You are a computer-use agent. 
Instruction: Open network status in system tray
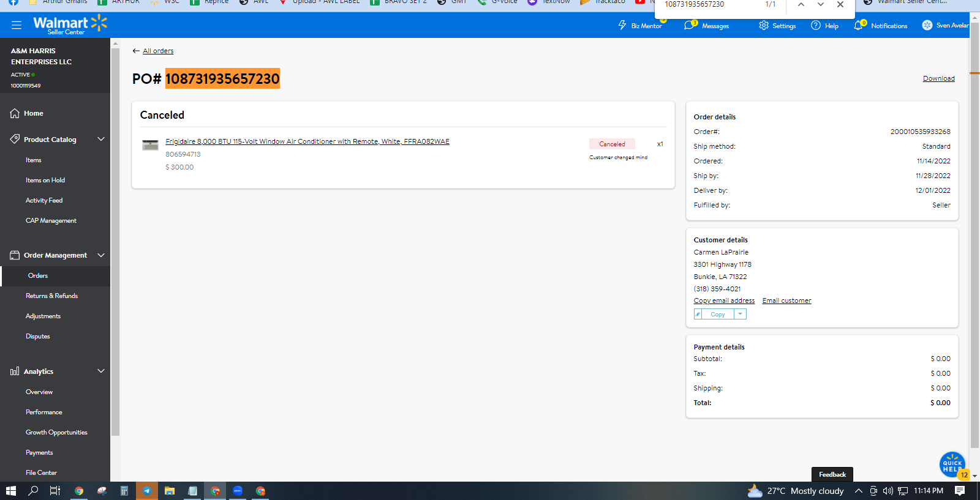click(903, 491)
